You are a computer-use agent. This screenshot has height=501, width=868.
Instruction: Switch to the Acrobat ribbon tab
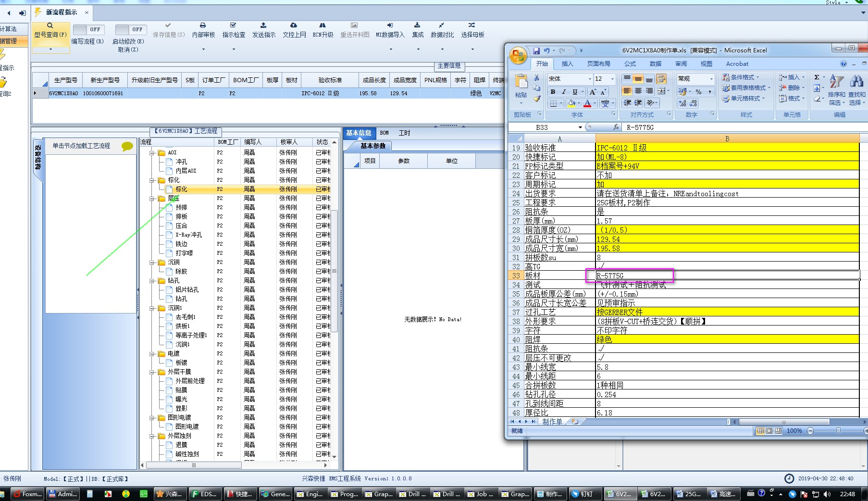(x=737, y=64)
